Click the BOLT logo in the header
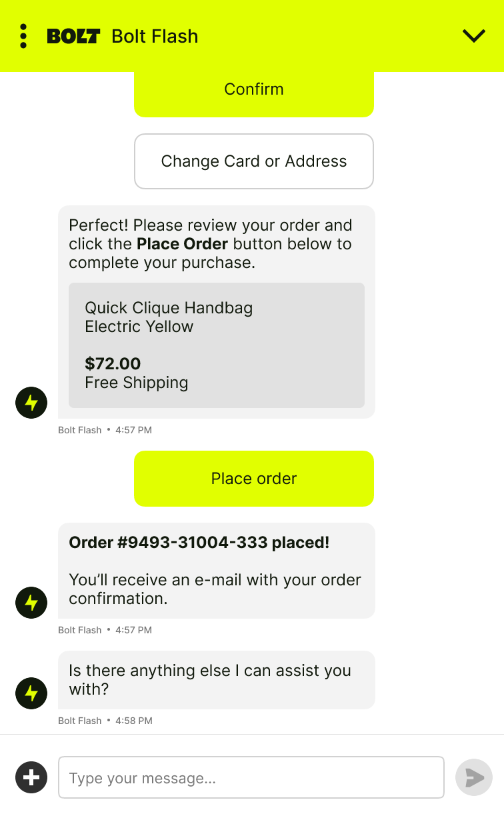Image resolution: width=504 pixels, height=820 pixels. click(74, 36)
